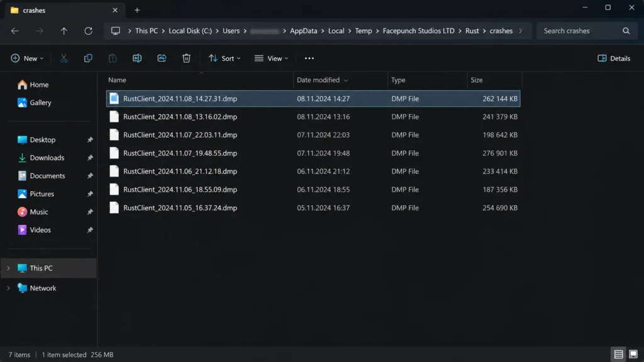The height and width of the screenshot is (362, 644).
Task: Refresh the crashes folder view
Action: coord(88,31)
